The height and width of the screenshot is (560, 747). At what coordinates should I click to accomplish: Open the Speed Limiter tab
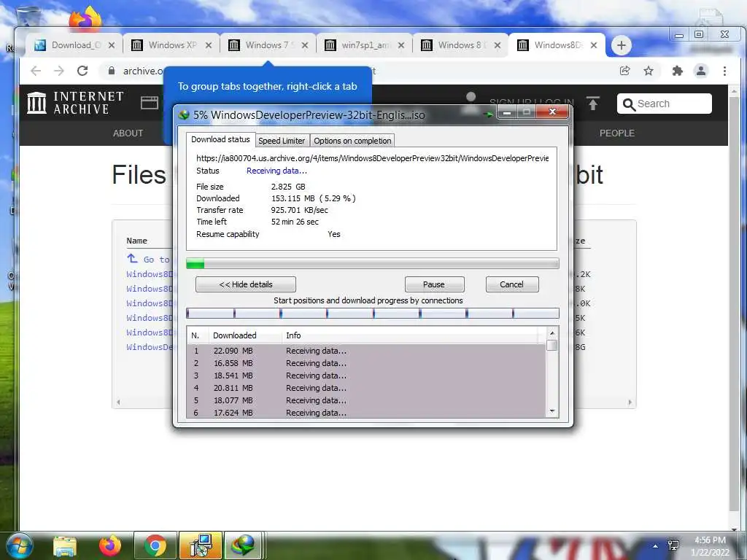282,141
